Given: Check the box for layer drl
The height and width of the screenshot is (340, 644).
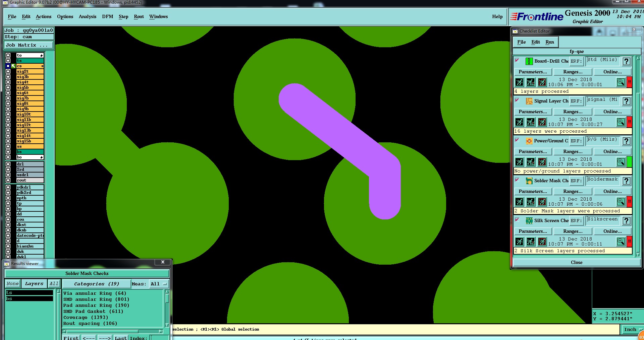Looking at the screenshot, I should (8, 164).
